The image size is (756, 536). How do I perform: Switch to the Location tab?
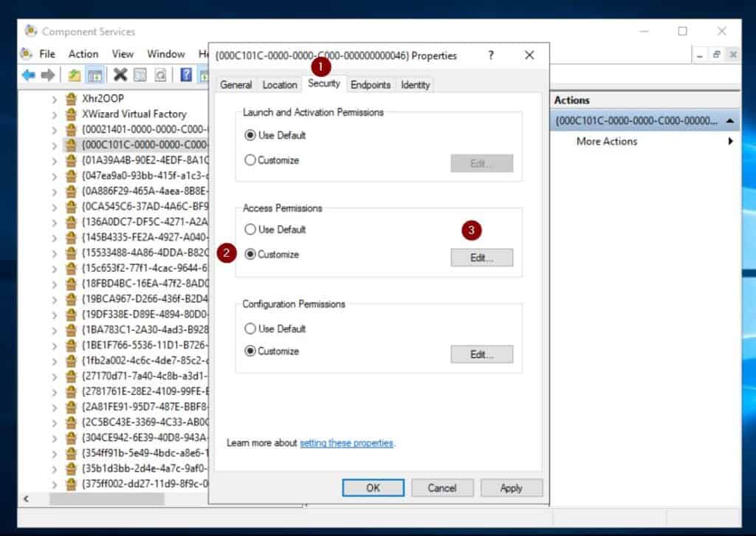pos(280,85)
